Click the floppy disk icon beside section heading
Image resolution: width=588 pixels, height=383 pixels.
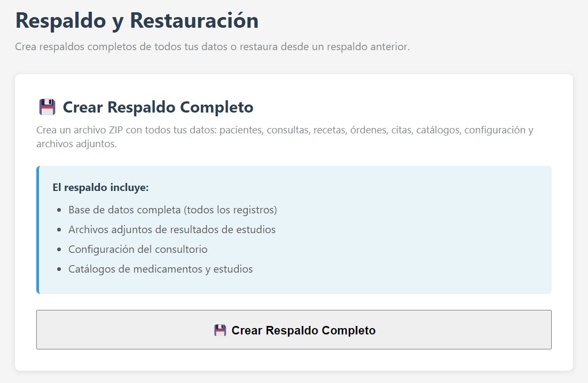[47, 107]
